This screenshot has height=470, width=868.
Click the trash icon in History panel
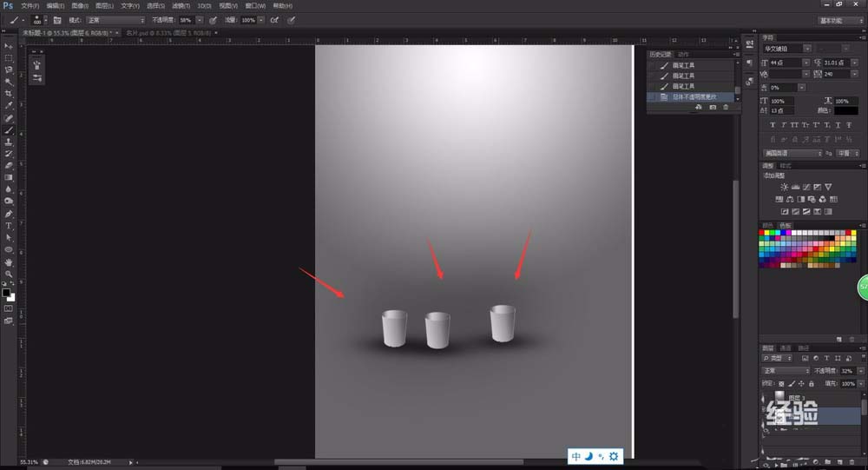pos(726,107)
